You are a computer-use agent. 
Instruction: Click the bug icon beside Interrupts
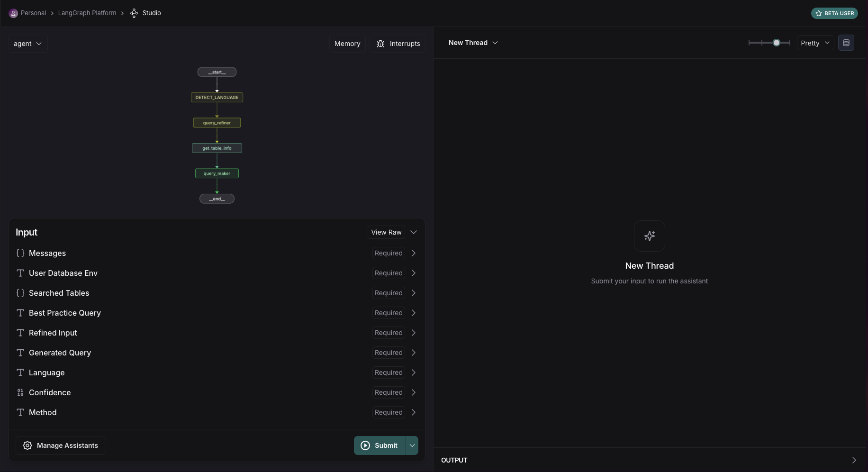pos(380,44)
